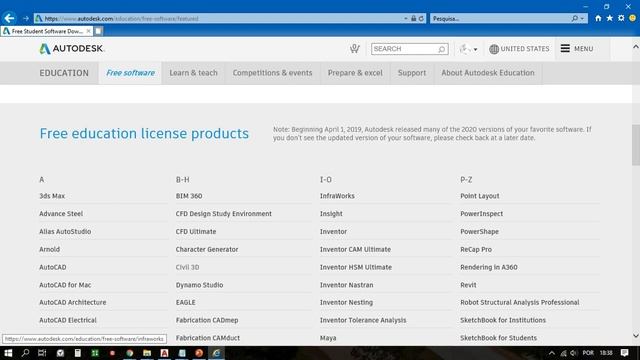
Task: Open the Maya product link
Action: 328,338
